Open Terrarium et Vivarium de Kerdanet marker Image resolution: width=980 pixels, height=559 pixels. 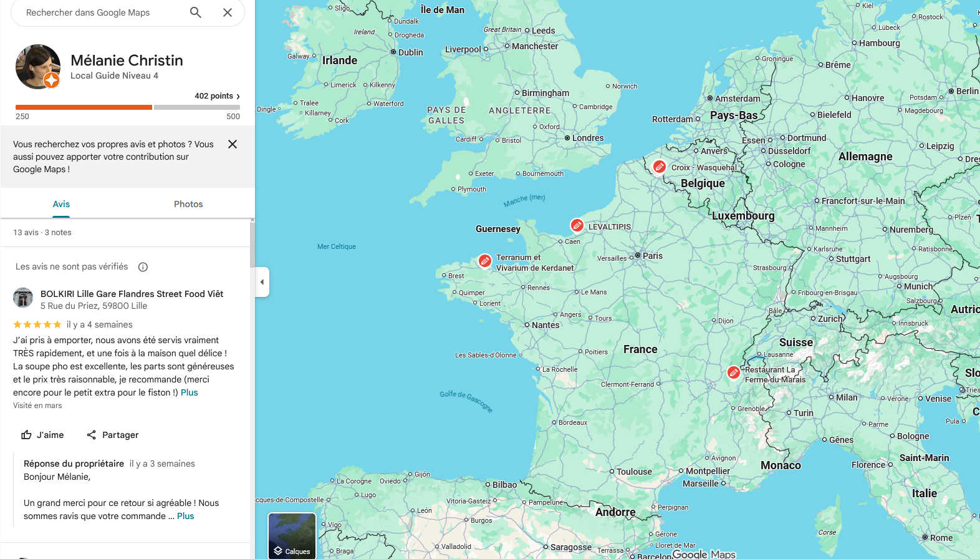tap(485, 261)
